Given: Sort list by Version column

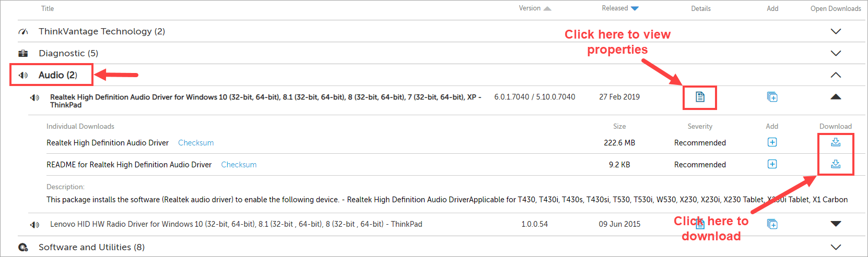Looking at the screenshot, I should tap(535, 8).
